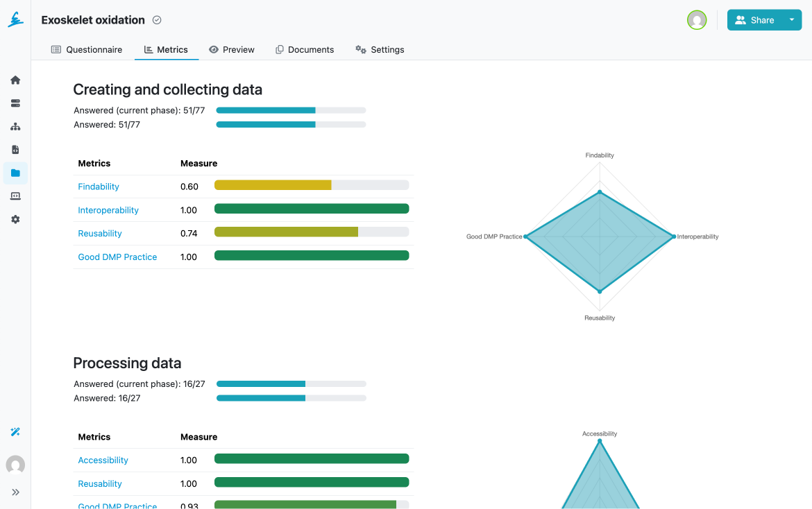The image size is (812, 509).
Task: Click the magic wand icon in the sidebar
Action: pos(15,432)
